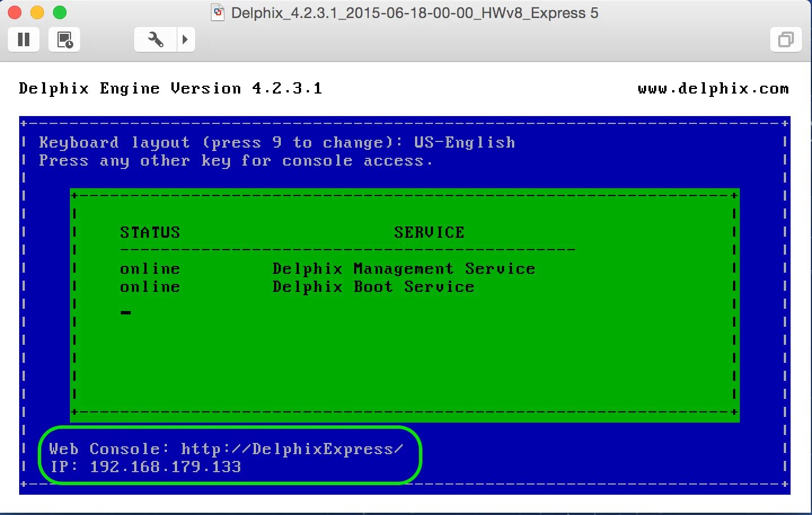Click the Delphix Engine Version 4.2.3.1 text

tap(170, 88)
